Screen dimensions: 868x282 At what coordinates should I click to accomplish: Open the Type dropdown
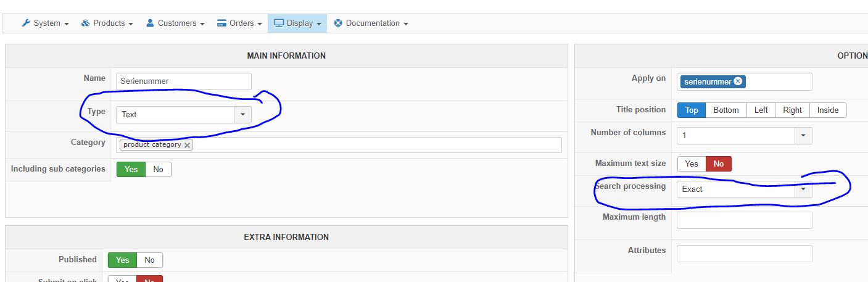[242, 114]
